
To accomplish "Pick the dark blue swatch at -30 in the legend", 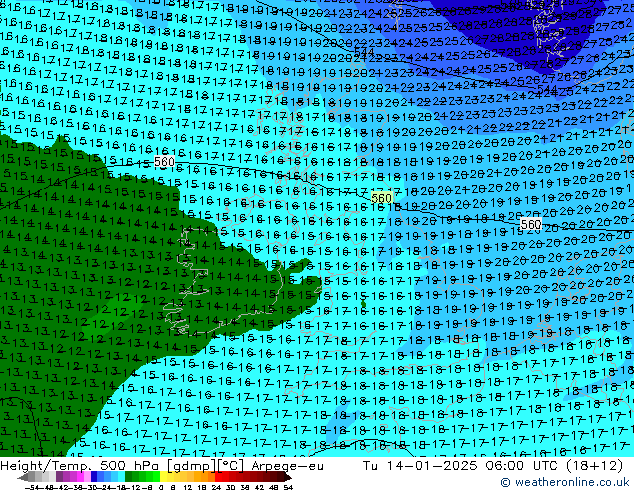I will tap(94, 477).
